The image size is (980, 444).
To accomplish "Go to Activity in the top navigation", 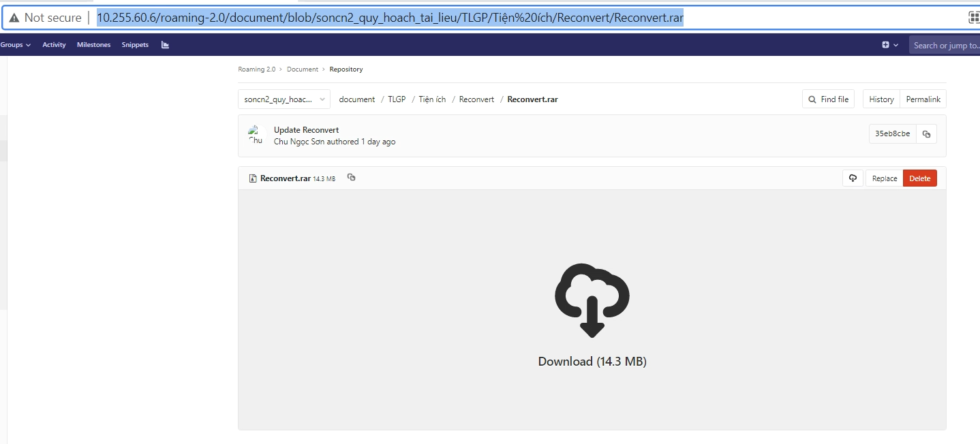I will 54,45.
